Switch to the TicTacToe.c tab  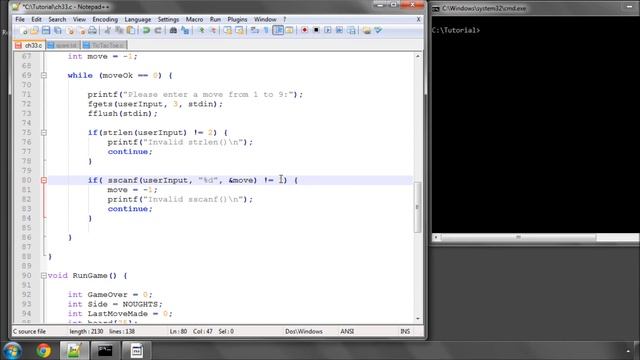click(104, 45)
